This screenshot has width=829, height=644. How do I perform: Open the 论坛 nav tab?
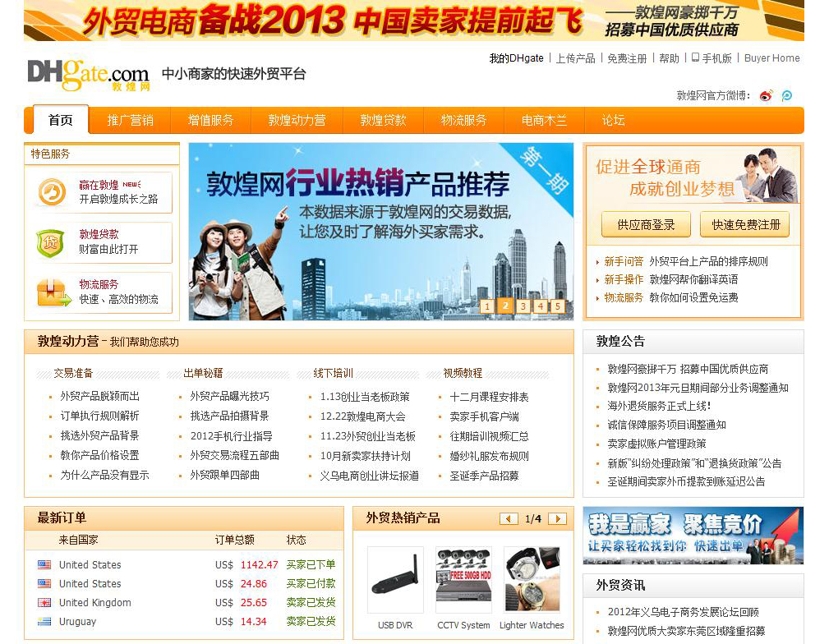click(x=613, y=121)
